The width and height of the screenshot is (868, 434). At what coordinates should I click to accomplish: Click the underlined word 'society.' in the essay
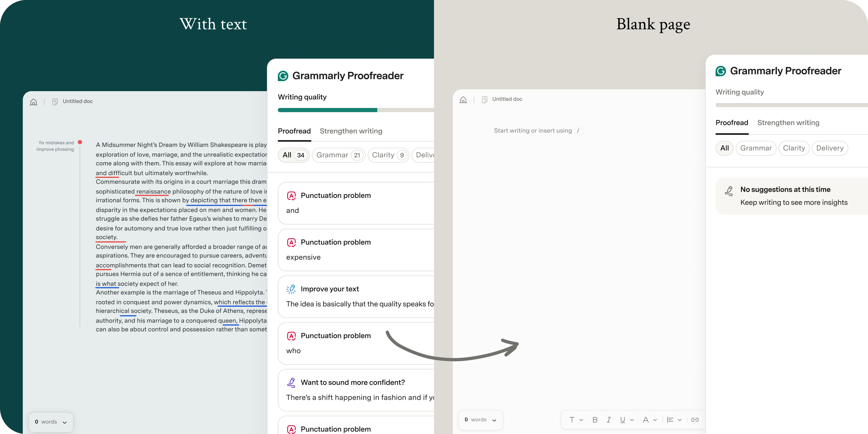(x=107, y=237)
